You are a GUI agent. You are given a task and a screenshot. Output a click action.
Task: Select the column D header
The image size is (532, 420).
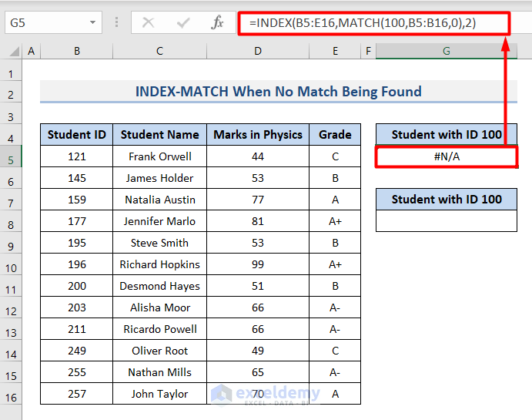tap(257, 52)
